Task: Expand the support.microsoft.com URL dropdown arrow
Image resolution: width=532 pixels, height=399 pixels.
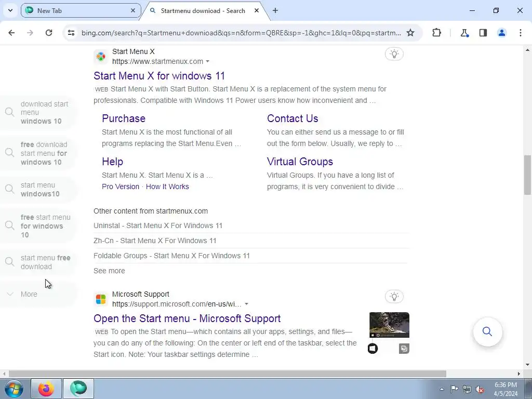Action: [x=247, y=304]
